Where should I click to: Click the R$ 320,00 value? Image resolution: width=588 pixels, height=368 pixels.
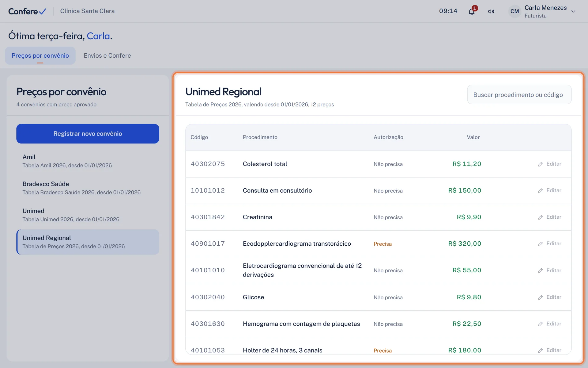465,243
